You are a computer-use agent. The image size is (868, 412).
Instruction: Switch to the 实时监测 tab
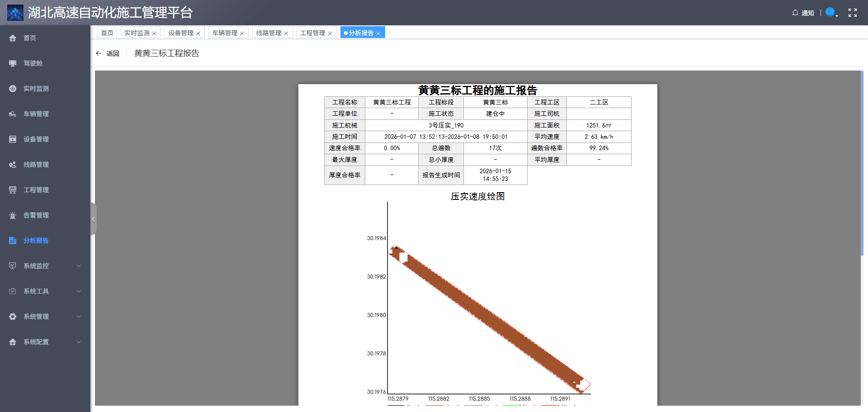[136, 32]
